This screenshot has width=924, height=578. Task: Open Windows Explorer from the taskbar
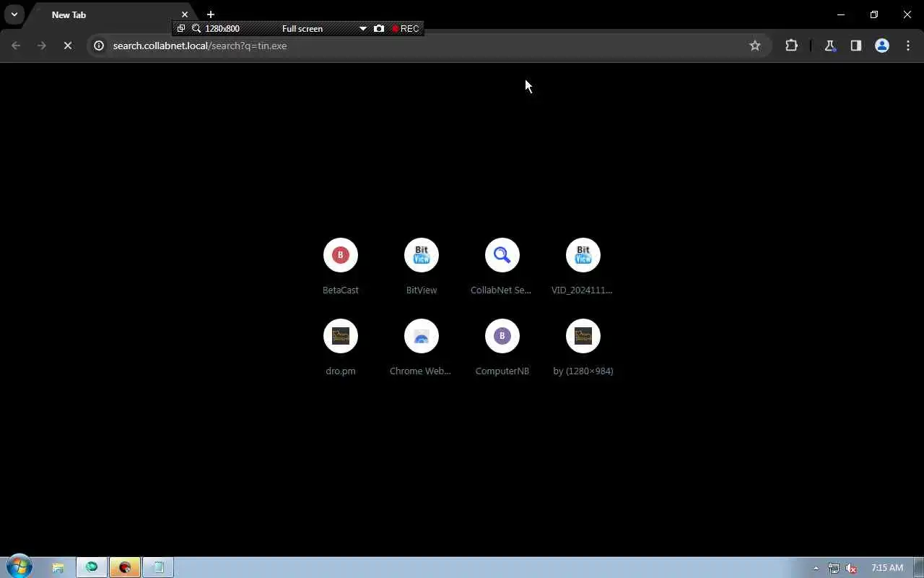click(x=58, y=567)
